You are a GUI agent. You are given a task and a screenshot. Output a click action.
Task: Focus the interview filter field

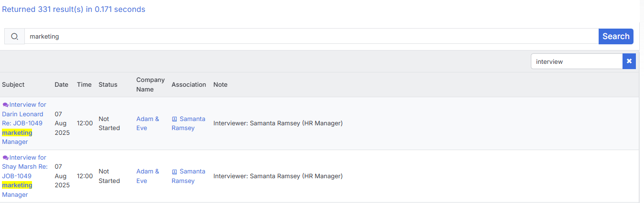[577, 61]
